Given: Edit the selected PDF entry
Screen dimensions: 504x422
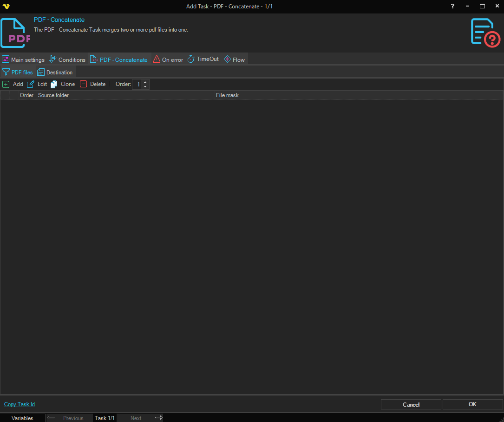Looking at the screenshot, I should (37, 84).
